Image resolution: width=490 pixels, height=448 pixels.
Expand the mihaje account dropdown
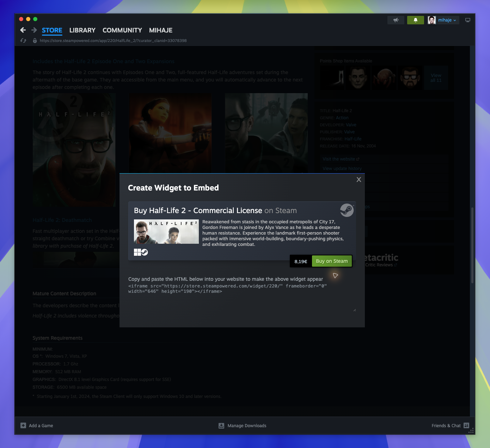(x=447, y=20)
